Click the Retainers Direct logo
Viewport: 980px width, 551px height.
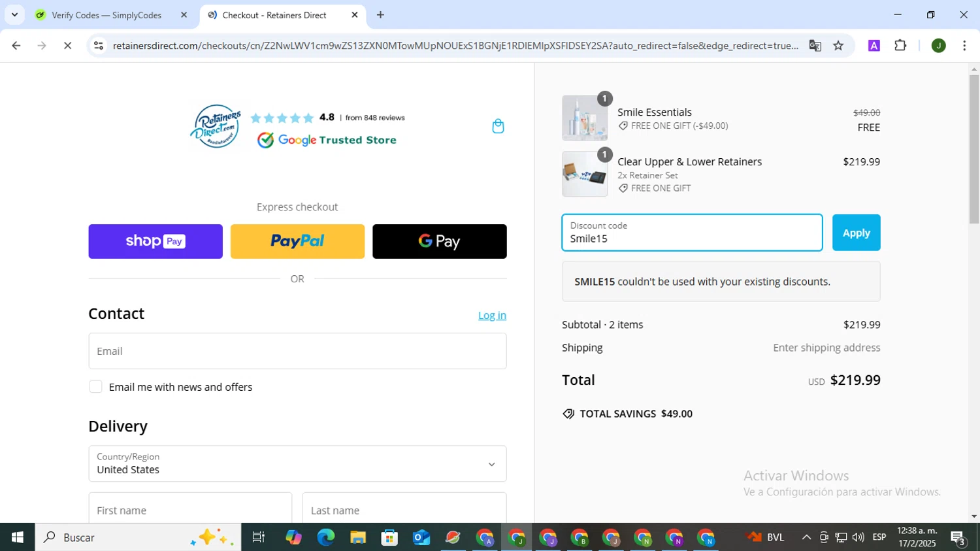(216, 126)
